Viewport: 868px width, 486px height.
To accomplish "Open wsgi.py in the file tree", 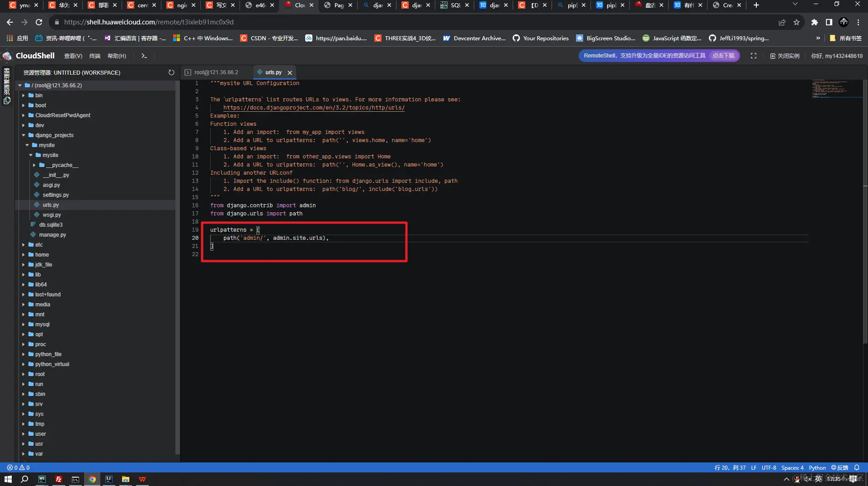I will (x=52, y=215).
